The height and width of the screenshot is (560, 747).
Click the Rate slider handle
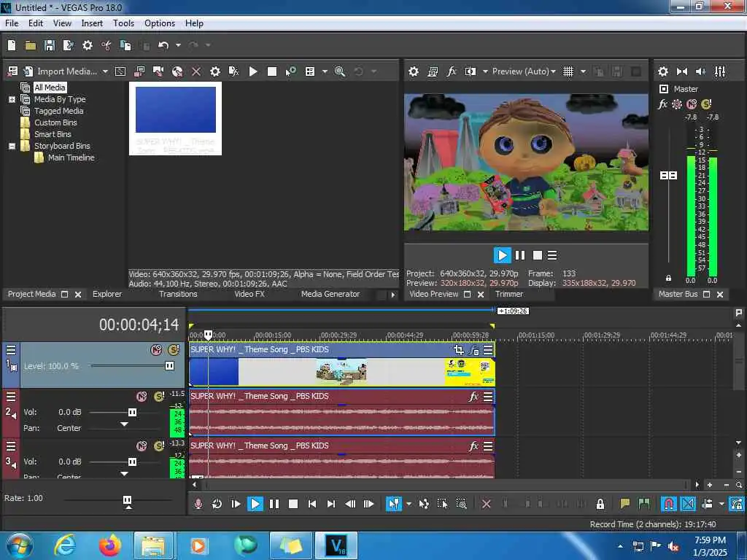(x=127, y=500)
